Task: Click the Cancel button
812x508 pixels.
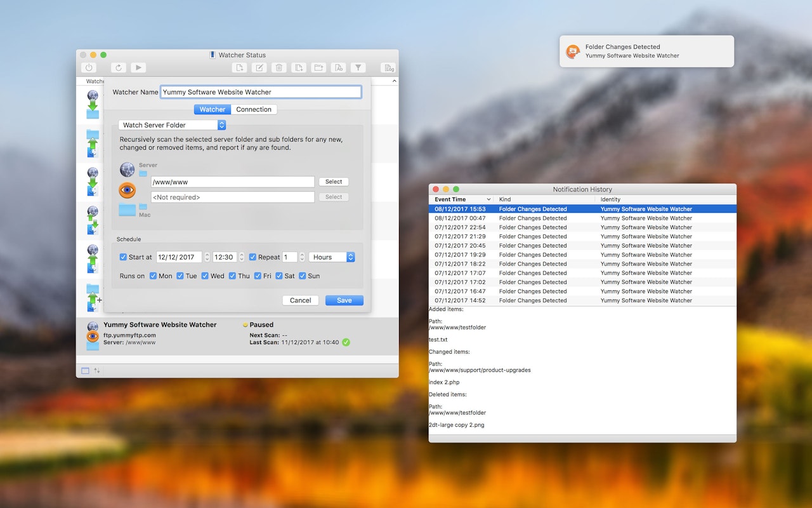Action: tap(301, 300)
